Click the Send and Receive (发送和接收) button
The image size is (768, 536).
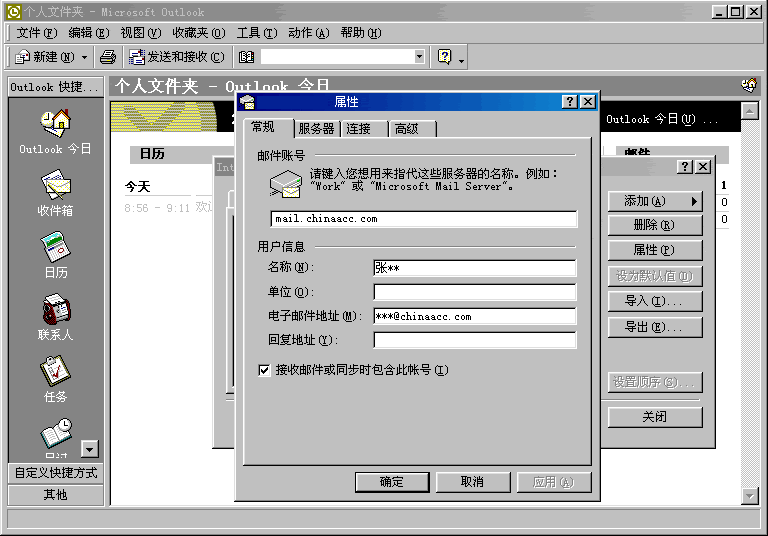[x=176, y=57]
